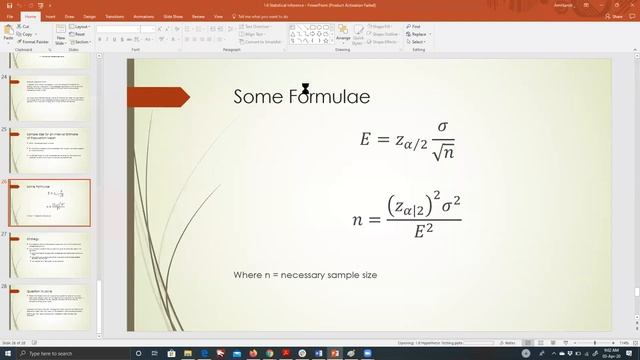
Task: Open the Share button
Action: (614, 16)
